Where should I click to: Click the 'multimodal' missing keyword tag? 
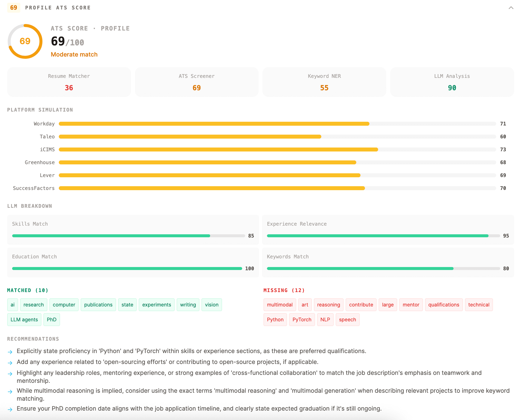tap(280, 305)
